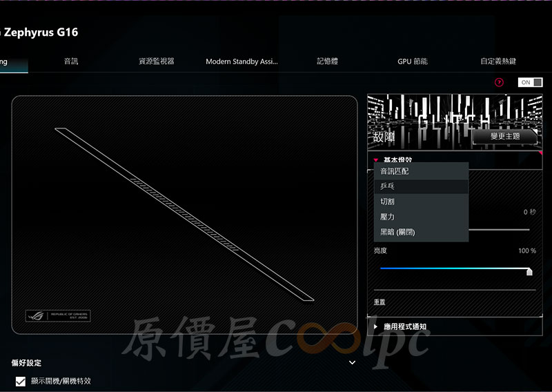Select 音訊匹配 from the effects dropdown
The width and height of the screenshot is (552, 392).
pos(421,171)
